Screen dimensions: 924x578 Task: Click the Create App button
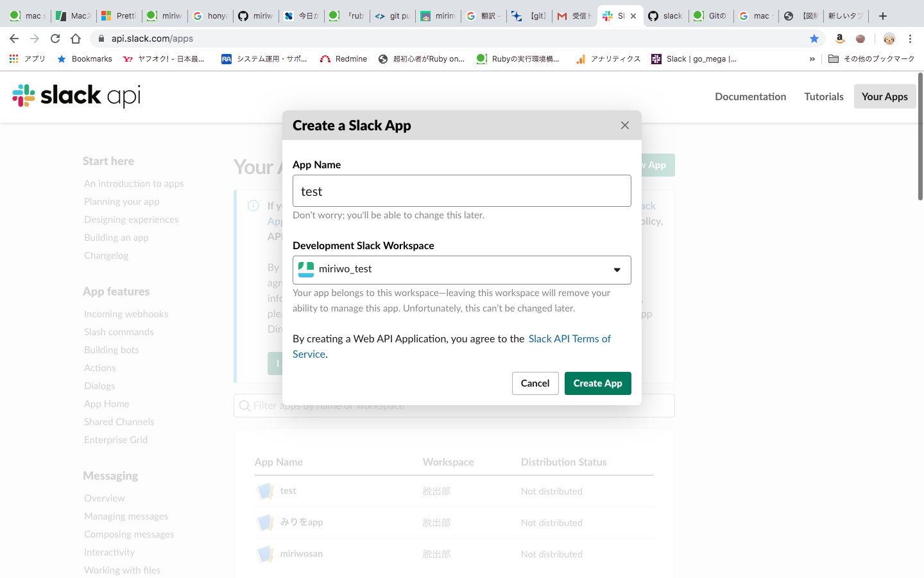point(598,383)
